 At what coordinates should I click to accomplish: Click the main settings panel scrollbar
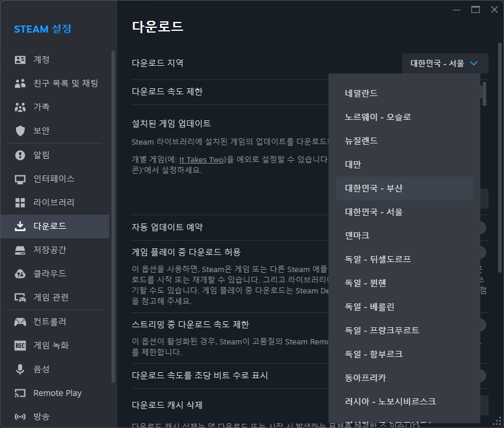tap(500, 158)
